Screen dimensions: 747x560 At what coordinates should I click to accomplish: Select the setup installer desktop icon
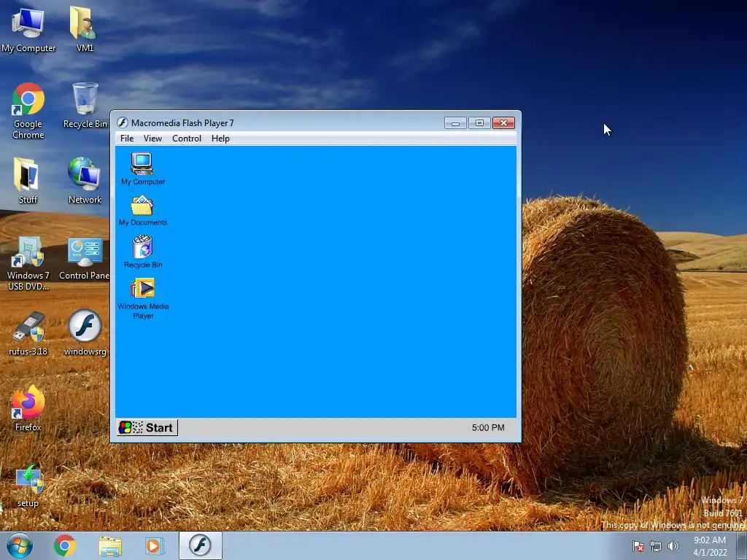click(x=28, y=486)
